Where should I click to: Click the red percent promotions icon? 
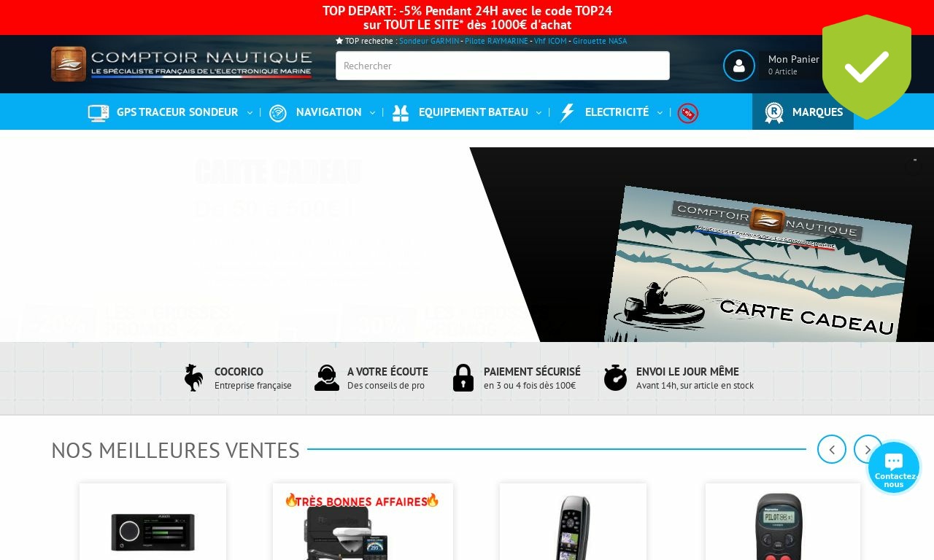(x=687, y=113)
